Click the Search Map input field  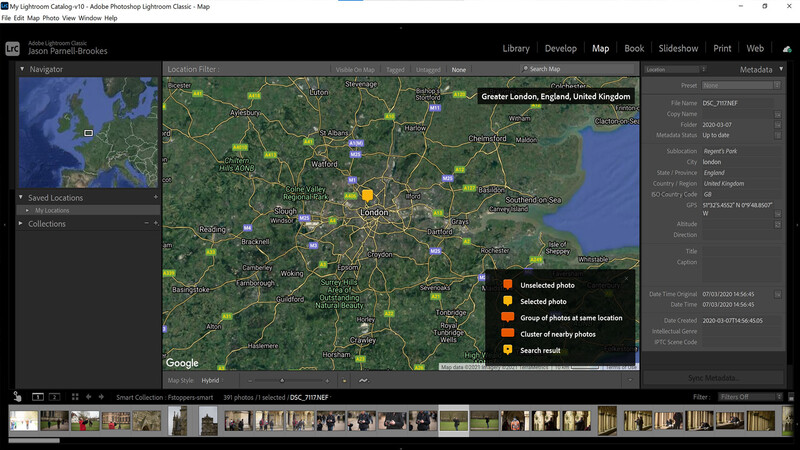click(x=577, y=69)
